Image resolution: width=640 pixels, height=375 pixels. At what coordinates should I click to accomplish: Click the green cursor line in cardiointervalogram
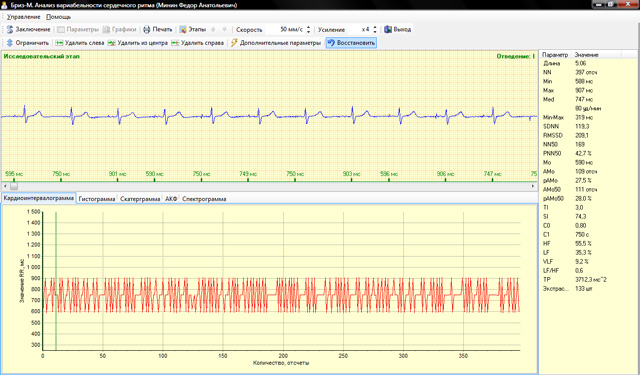click(56, 281)
